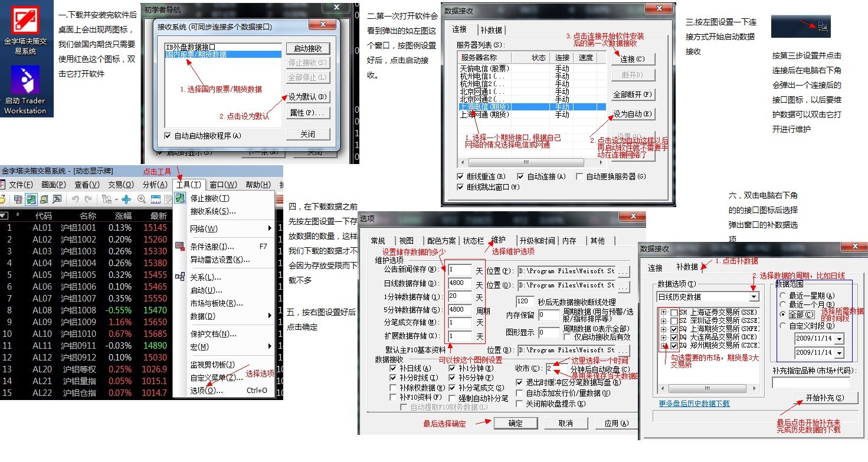Open sort triangle at quote table header corner

pyautogui.click(x=3, y=215)
